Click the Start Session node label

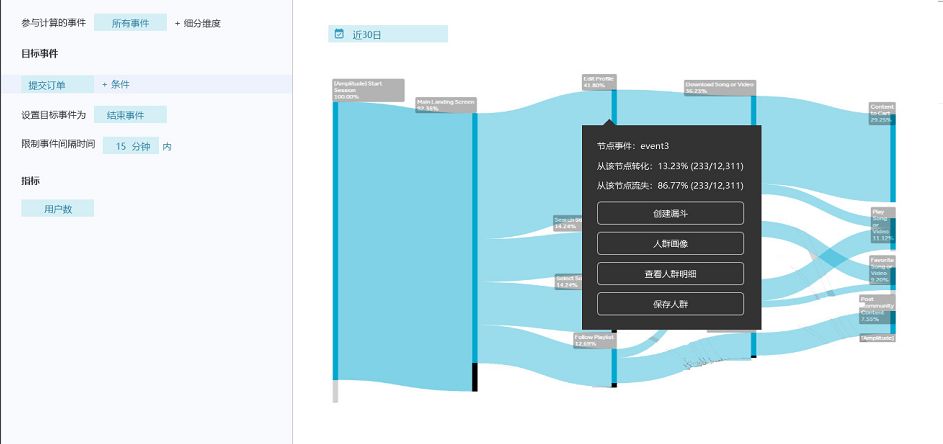(367, 90)
